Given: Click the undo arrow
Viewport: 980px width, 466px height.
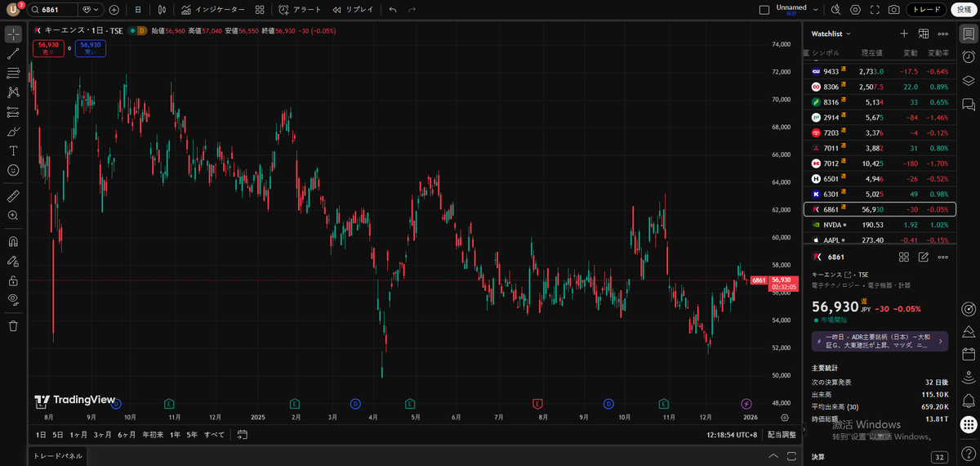Looking at the screenshot, I should [393, 10].
